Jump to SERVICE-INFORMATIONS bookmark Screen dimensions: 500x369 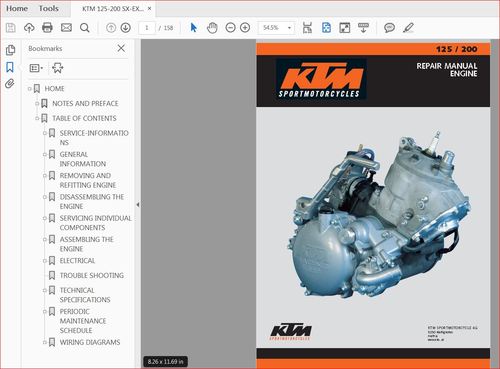(x=94, y=138)
